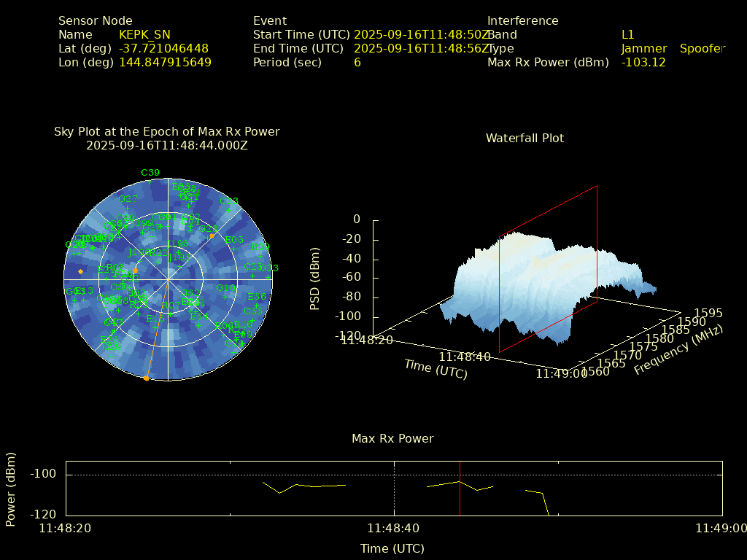Click the sensor name KEPK_SN

pyautogui.click(x=144, y=34)
